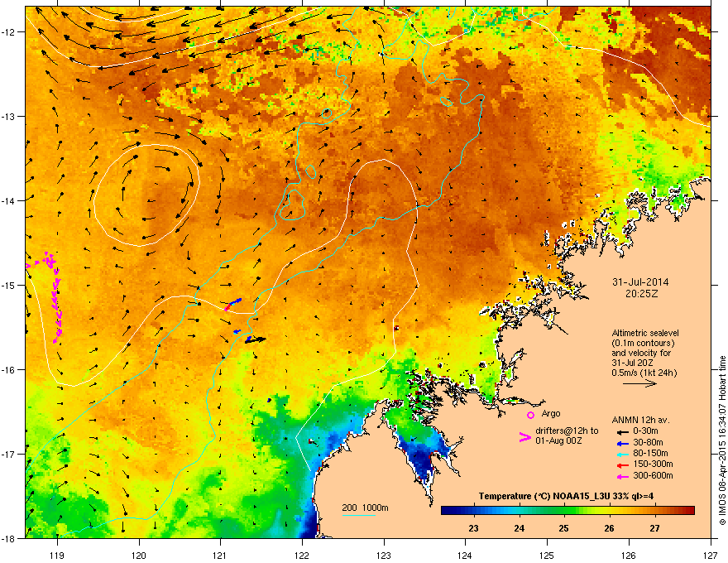The width and height of the screenshot is (728, 563).
Task: Click the color bar tick label 27
Action: click(x=654, y=528)
